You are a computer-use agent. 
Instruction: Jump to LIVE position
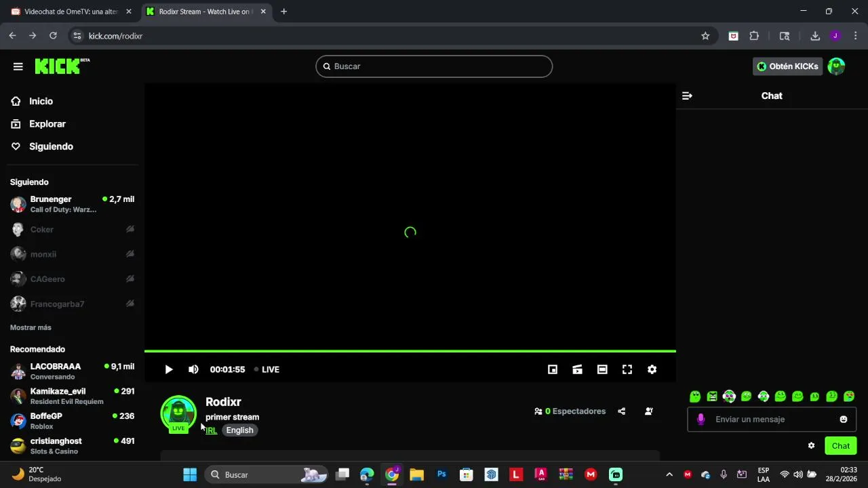point(267,369)
